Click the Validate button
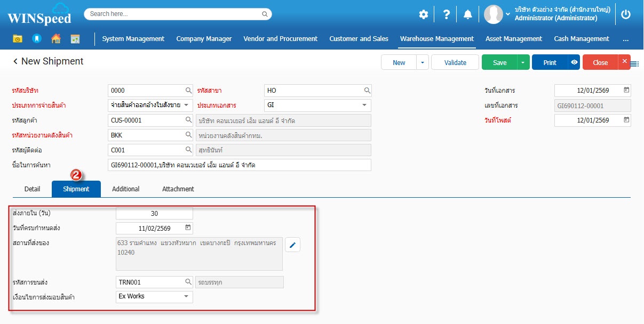 455,62
